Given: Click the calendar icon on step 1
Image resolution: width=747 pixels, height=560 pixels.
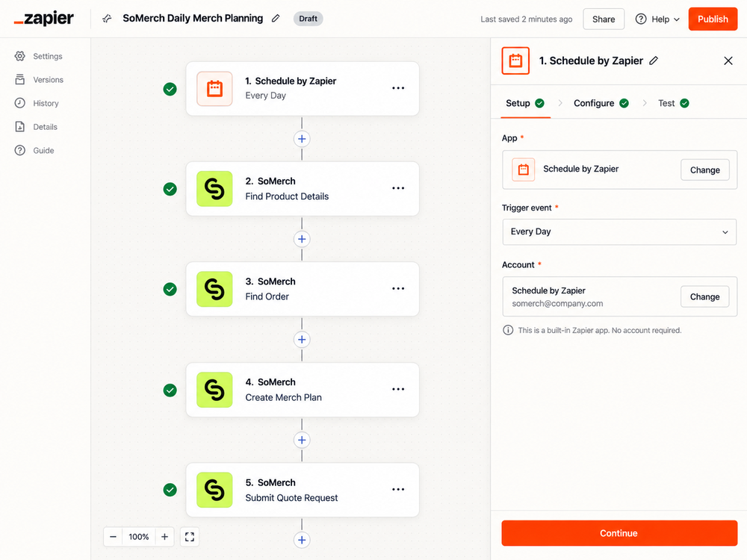Looking at the screenshot, I should click(214, 89).
